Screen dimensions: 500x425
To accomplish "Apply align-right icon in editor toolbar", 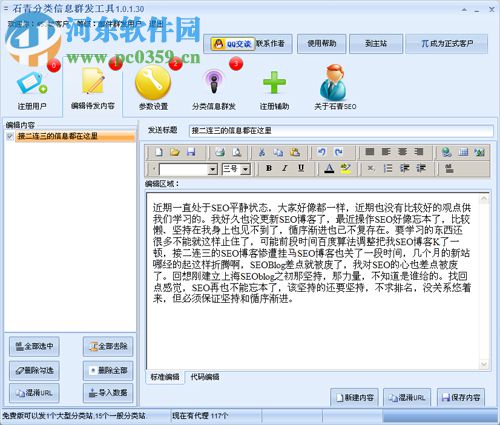I will (419, 152).
